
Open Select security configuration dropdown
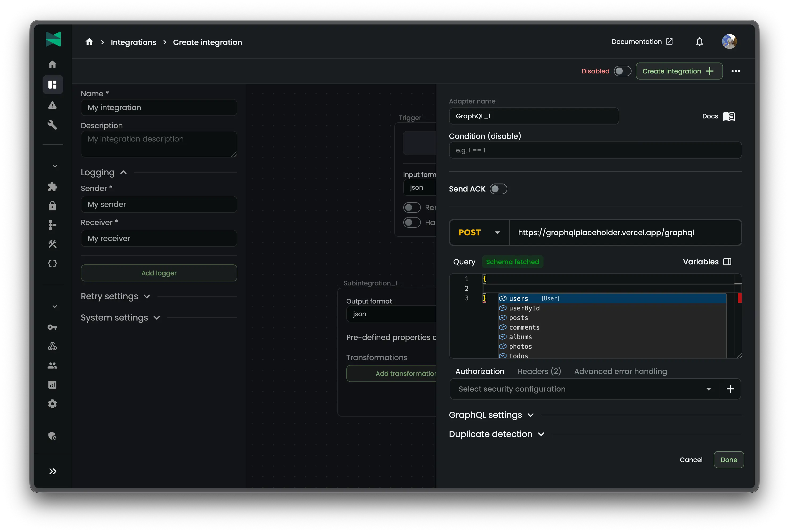click(x=584, y=389)
